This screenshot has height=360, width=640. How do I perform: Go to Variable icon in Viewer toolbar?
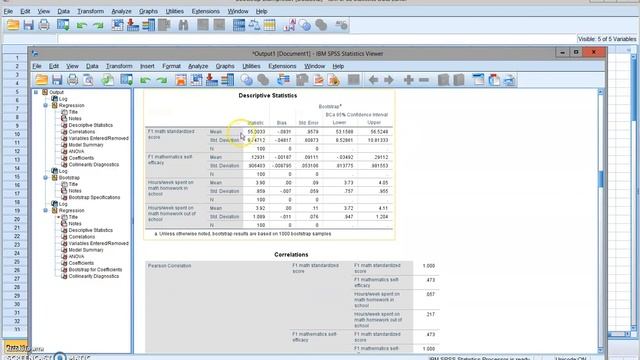[x=212, y=80]
